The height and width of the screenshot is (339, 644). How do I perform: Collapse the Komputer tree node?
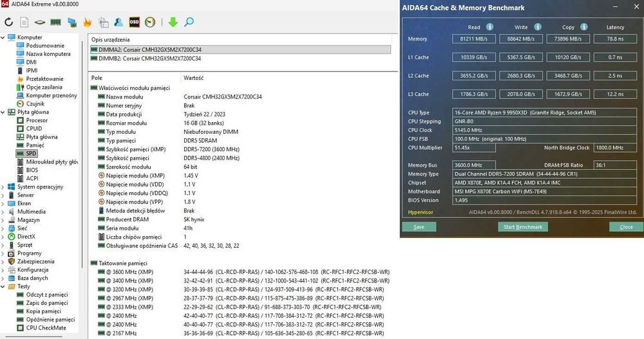[3, 37]
